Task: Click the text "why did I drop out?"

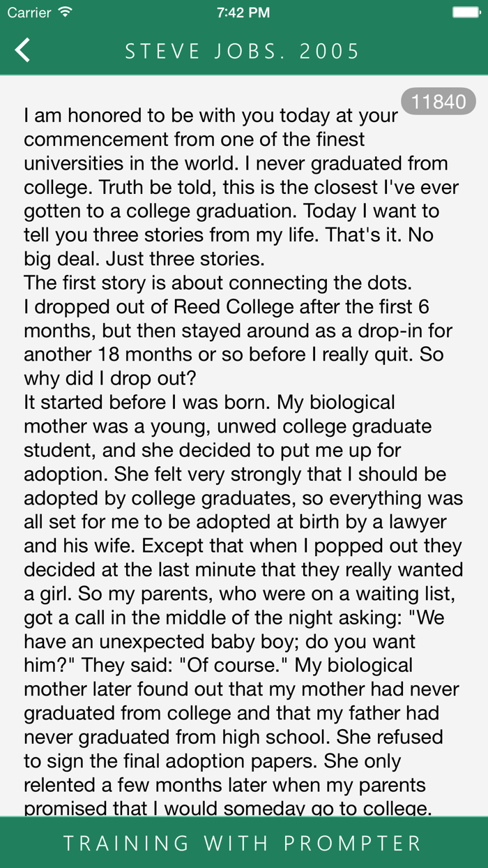Action: tap(110, 378)
